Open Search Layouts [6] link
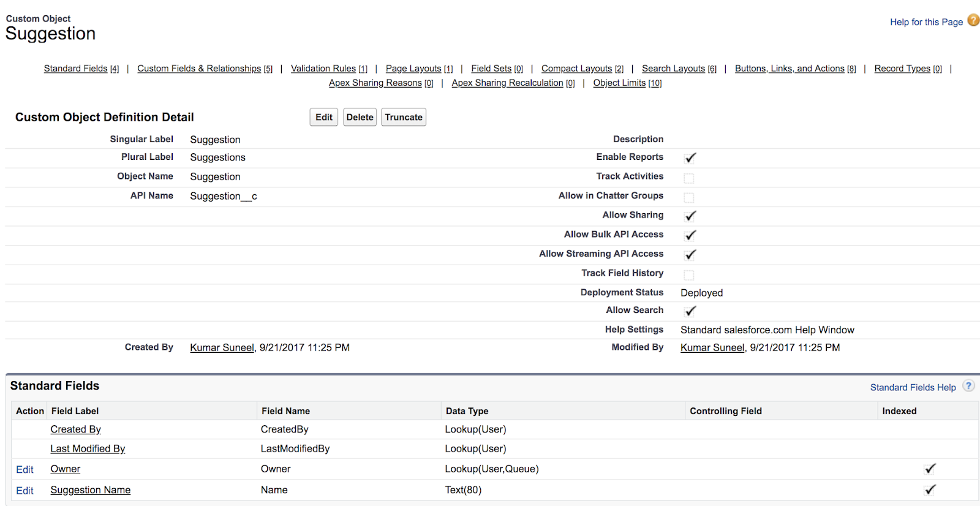Screen dimensions: 980x506 [x=679, y=69]
